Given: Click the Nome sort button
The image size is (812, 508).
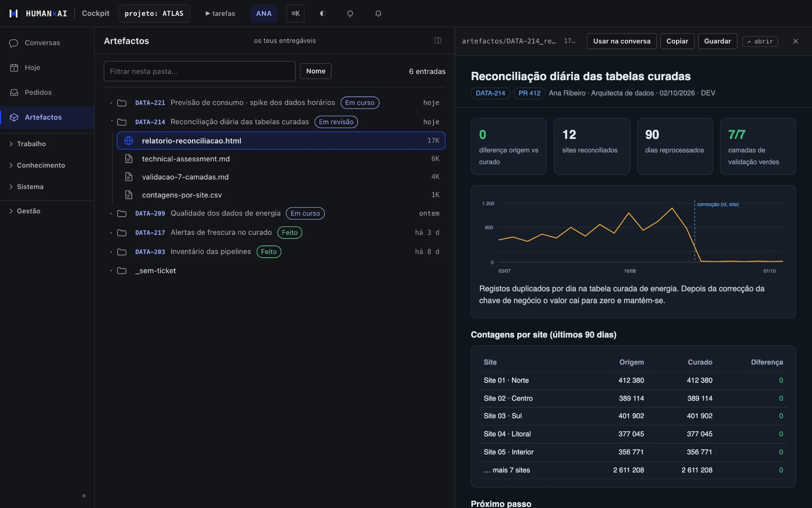Looking at the screenshot, I should [x=315, y=71].
